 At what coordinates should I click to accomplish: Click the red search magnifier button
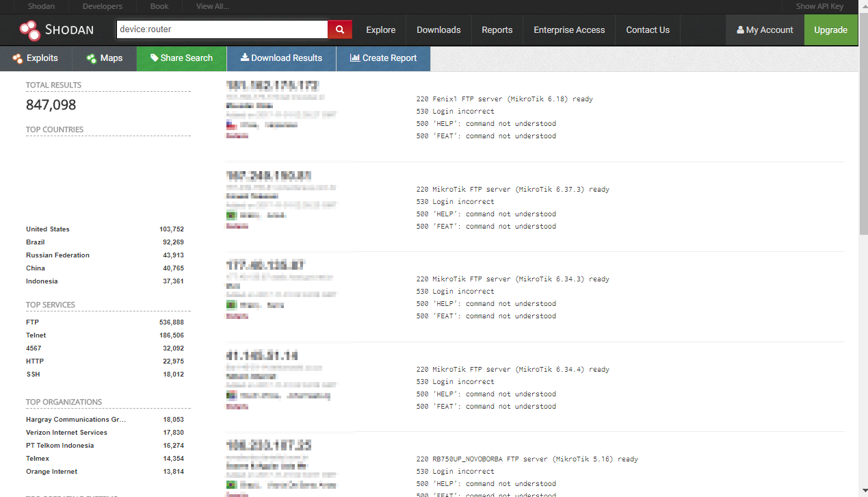(340, 29)
